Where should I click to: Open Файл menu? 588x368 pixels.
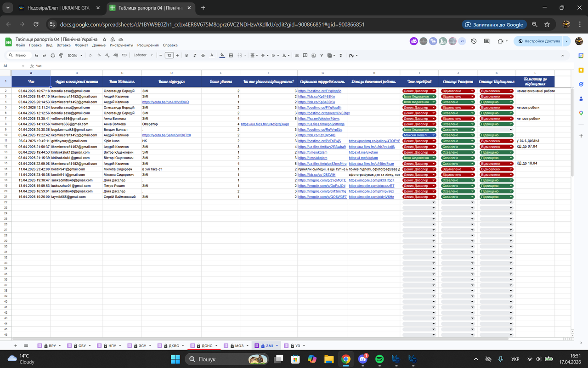tap(20, 46)
